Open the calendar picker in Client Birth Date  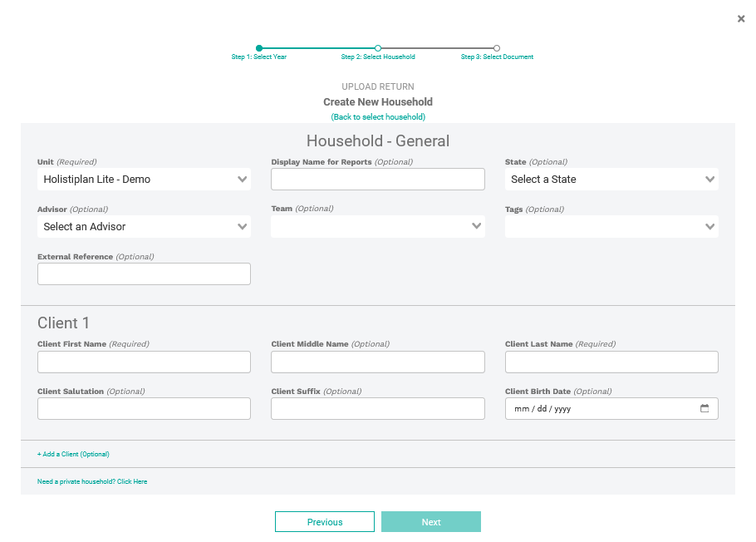pos(704,408)
